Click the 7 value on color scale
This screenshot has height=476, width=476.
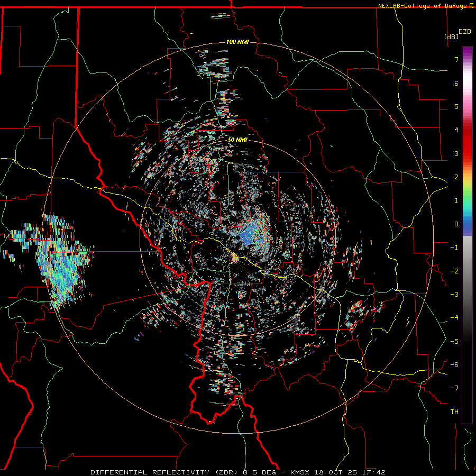(456, 59)
